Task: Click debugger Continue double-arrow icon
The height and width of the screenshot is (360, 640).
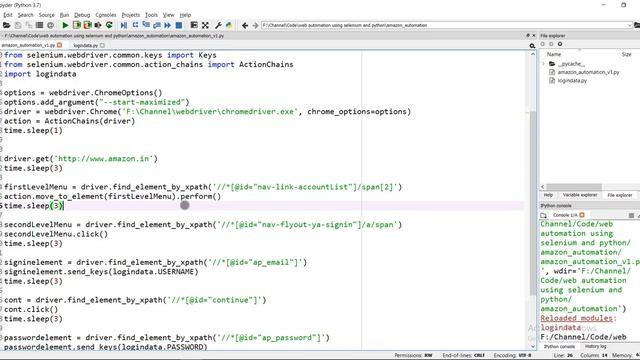Action: tap(168, 25)
